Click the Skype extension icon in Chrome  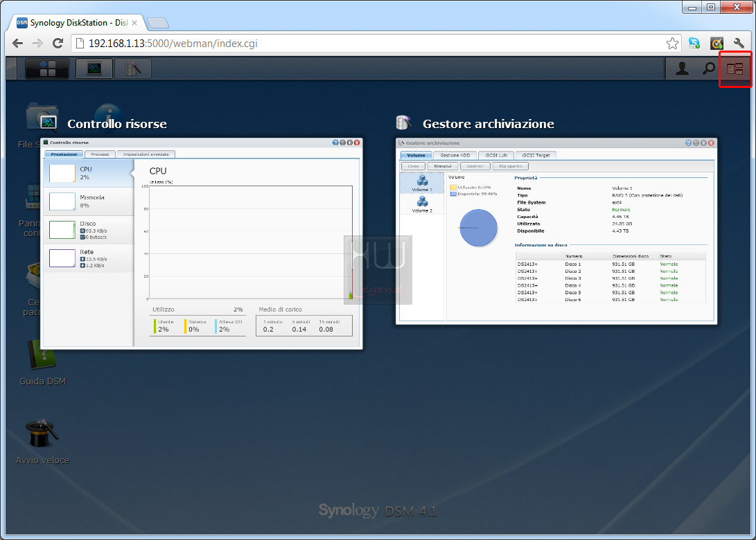click(694, 44)
